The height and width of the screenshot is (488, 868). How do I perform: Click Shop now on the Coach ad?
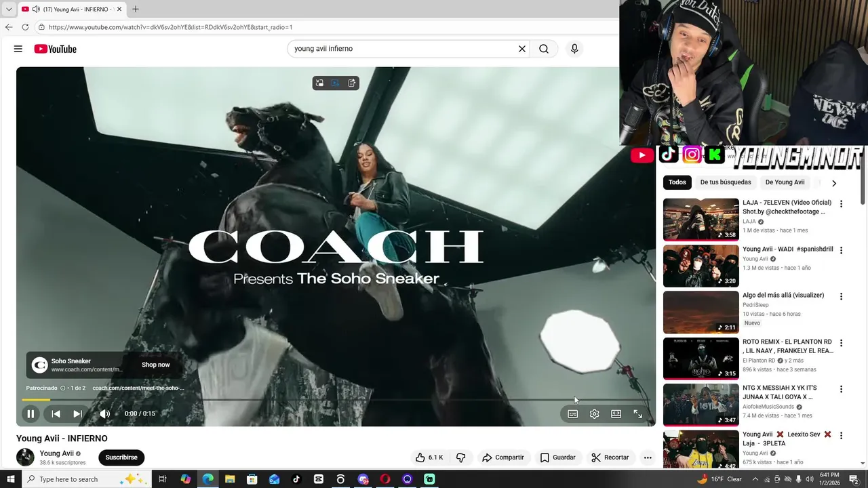coord(156,365)
